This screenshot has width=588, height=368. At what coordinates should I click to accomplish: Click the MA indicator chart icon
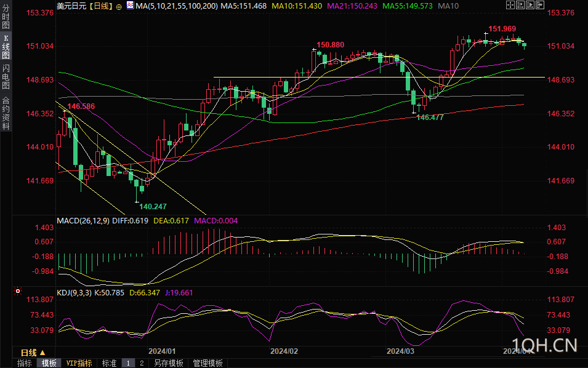(130, 6)
